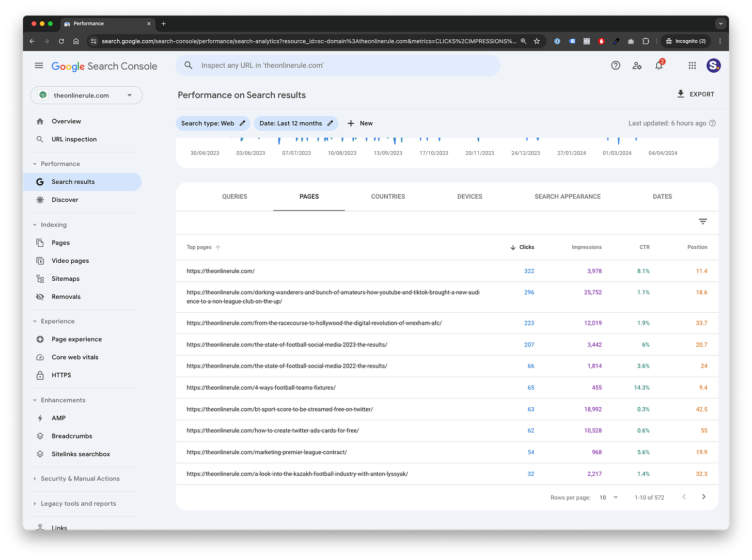The image size is (752, 560).
Task: Sort by Top pages column header
Action: 203,247
